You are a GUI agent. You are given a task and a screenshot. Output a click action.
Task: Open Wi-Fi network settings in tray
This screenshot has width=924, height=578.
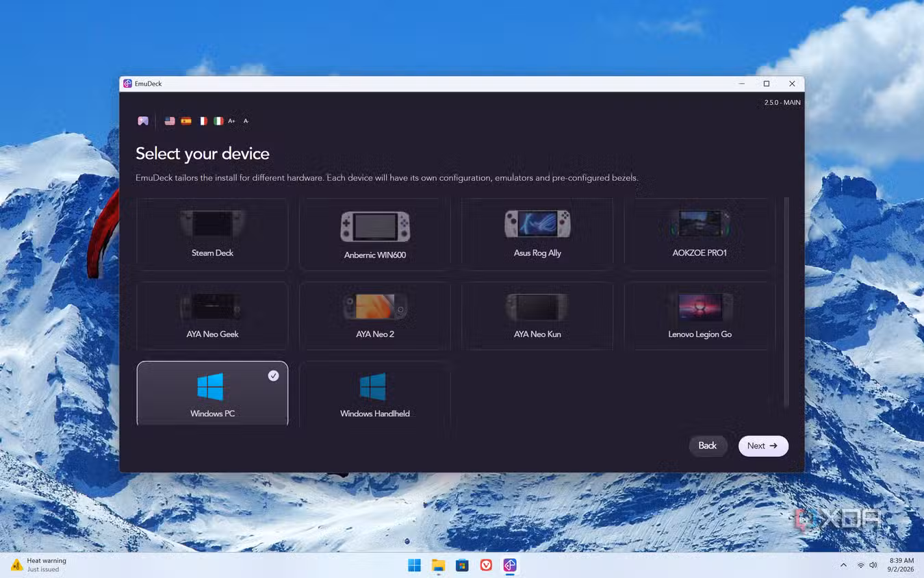click(x=860, y=565)
